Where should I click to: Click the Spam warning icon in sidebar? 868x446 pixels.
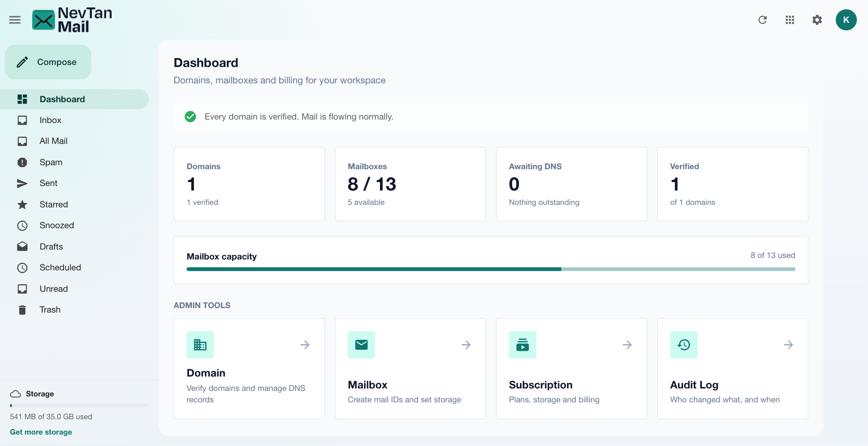[22, 162]
